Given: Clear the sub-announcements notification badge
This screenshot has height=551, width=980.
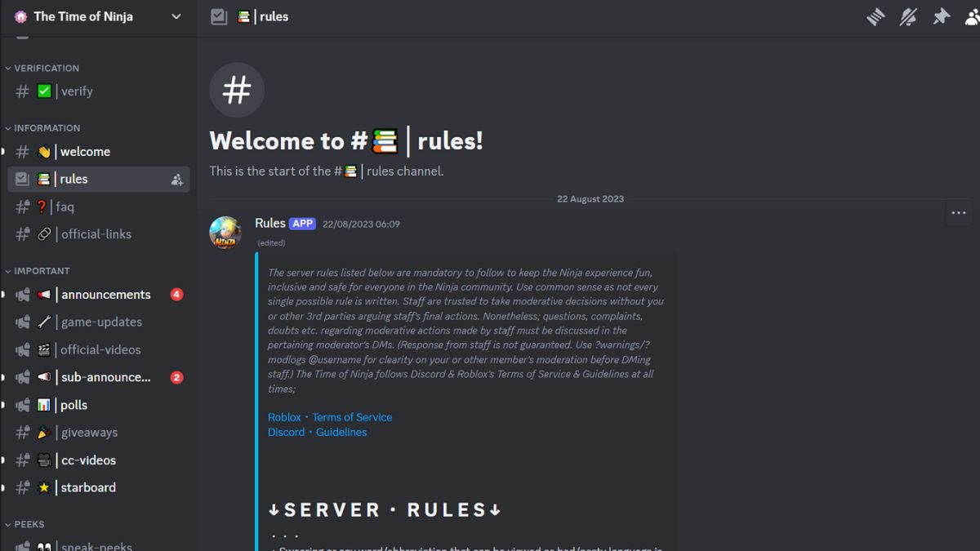Looking at the screenshot, I should [x=176, y=376].
